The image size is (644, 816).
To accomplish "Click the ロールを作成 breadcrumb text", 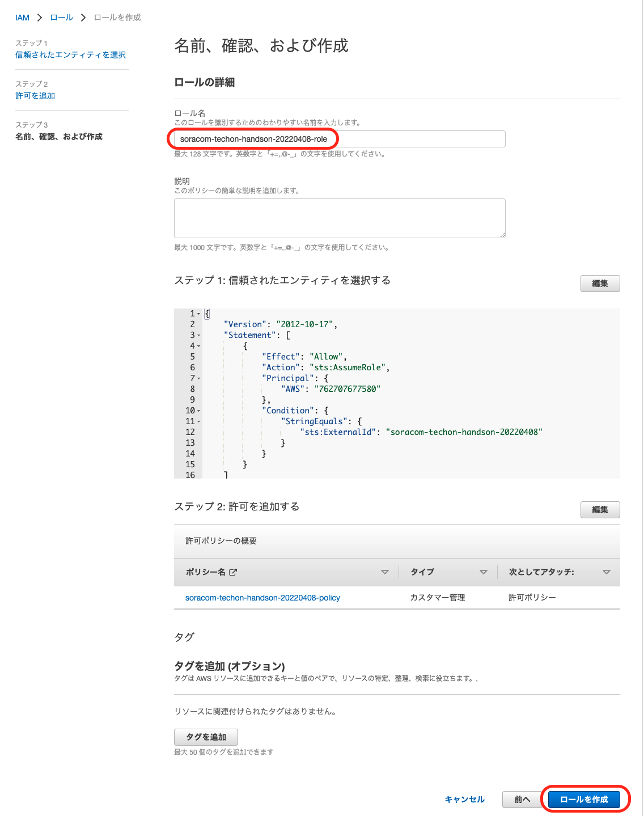I will click(x=117, y=18).
